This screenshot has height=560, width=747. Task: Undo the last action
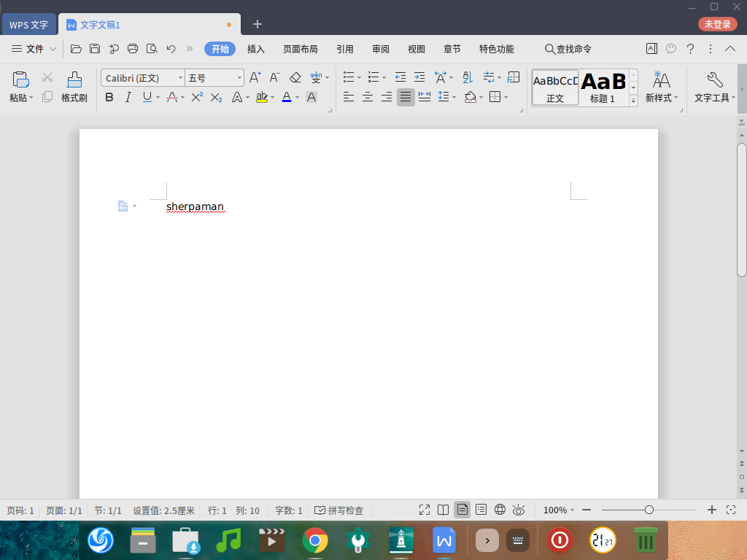pyautogui.click(x=171, y=49)
